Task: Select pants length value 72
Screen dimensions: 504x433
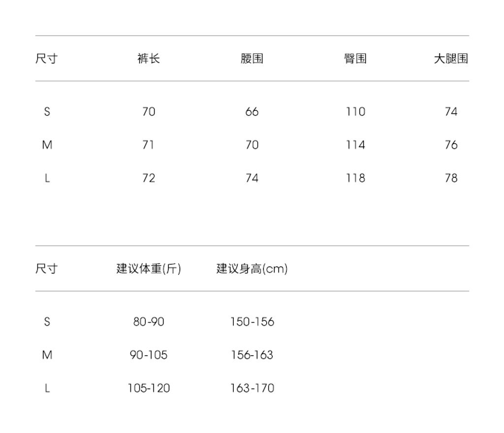Action: [149, 178]
